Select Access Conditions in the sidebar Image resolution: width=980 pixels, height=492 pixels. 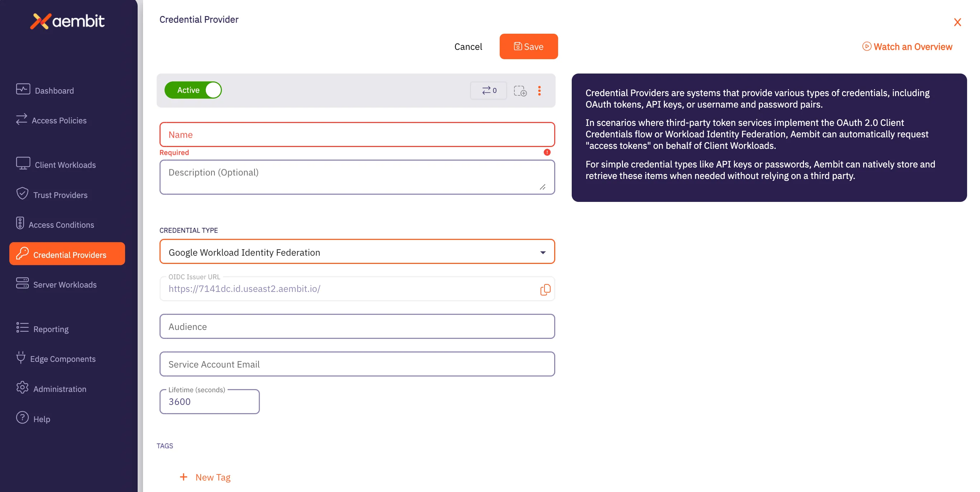pyautogui.click(x=62, y=224)
